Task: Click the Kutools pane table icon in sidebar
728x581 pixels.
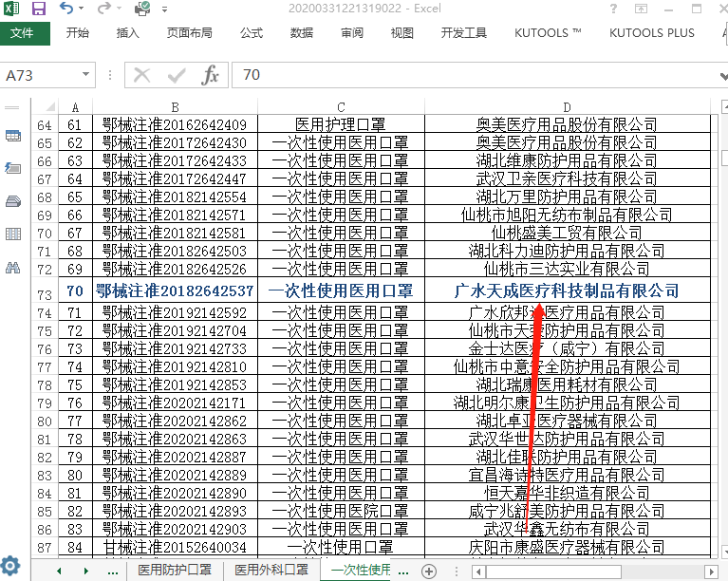Action: tap(13, 136)
